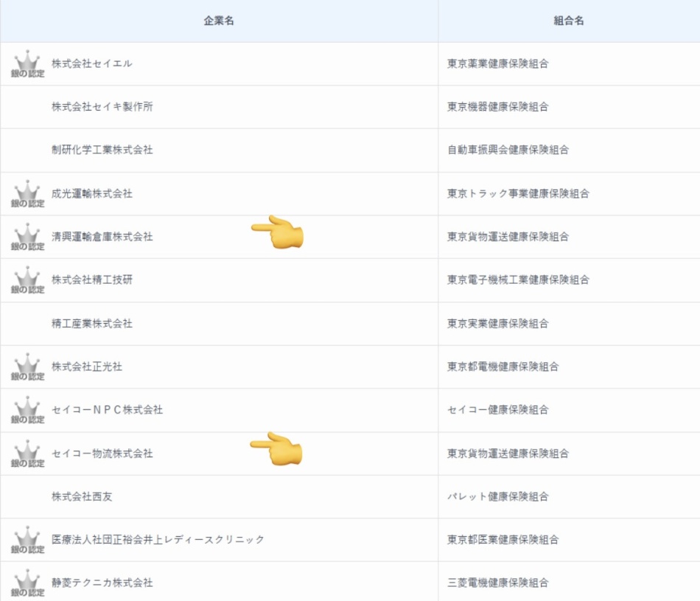Select company name 精工産業株式会社

coord(92,323)
